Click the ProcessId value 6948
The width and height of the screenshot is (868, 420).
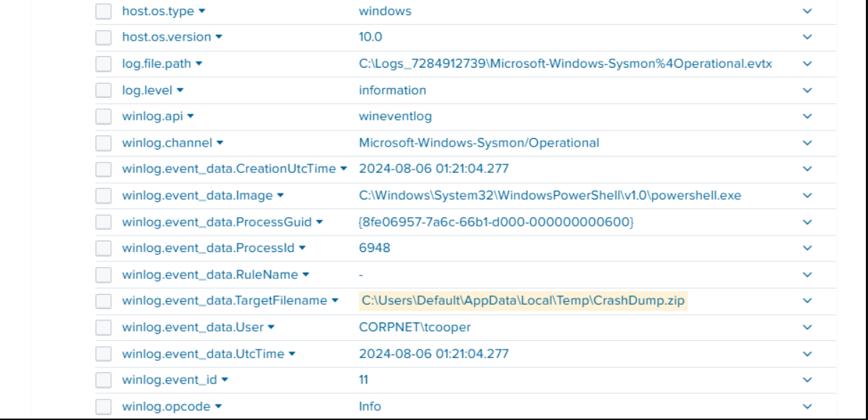tap(375, 248)
